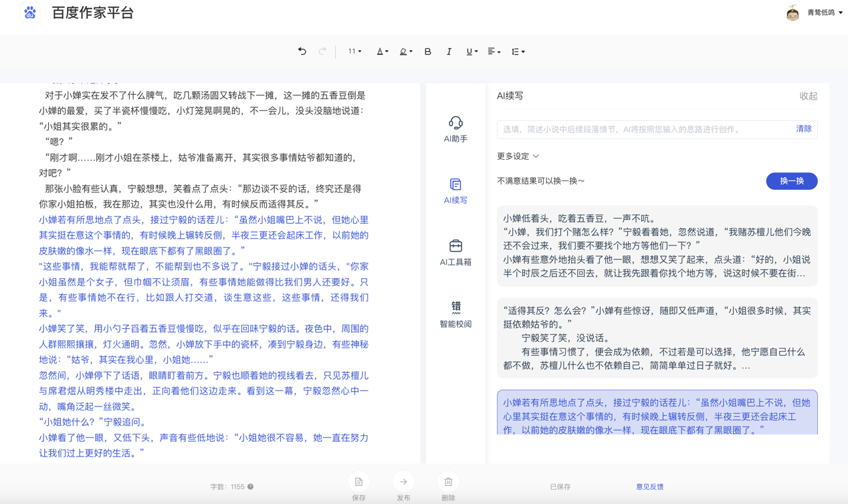Open the underline style dropdown
The width and height of the screenshot is (848, 504).
click(x=471, y=51)
